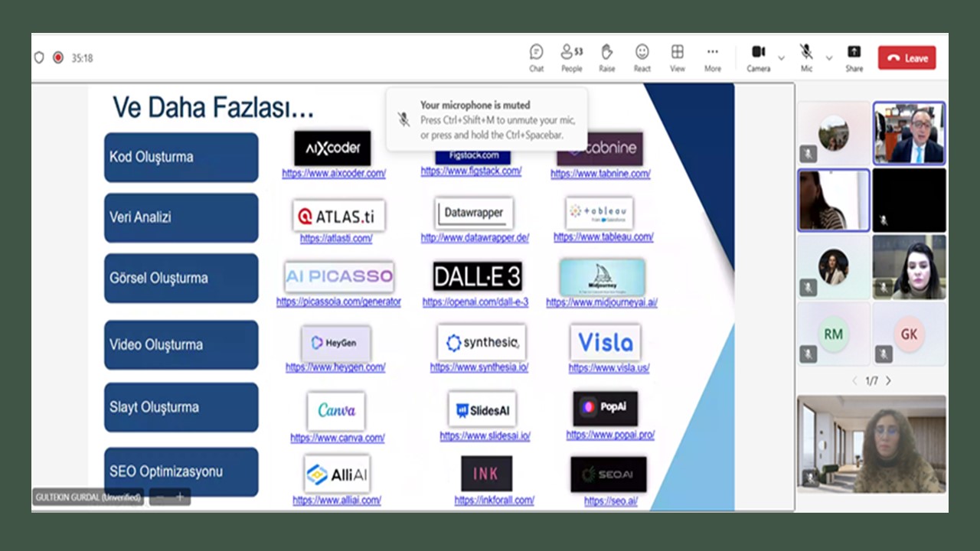Screen dimensions: 980x551
Task: Open the datawrapper.de link
Action: click(x=475, y=237)
